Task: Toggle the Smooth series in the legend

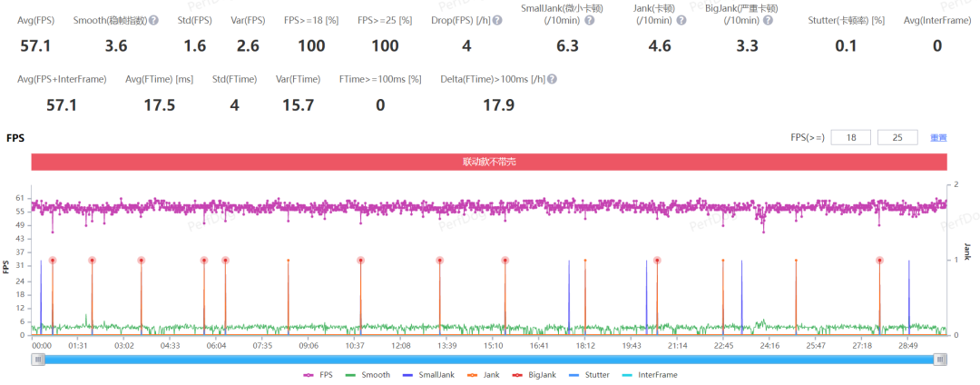Action: [x=367, y=375]
